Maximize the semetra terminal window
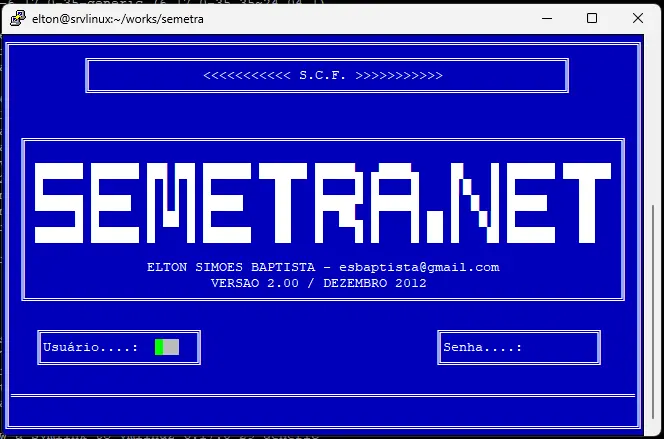664x439 pixels. point(592,18)
